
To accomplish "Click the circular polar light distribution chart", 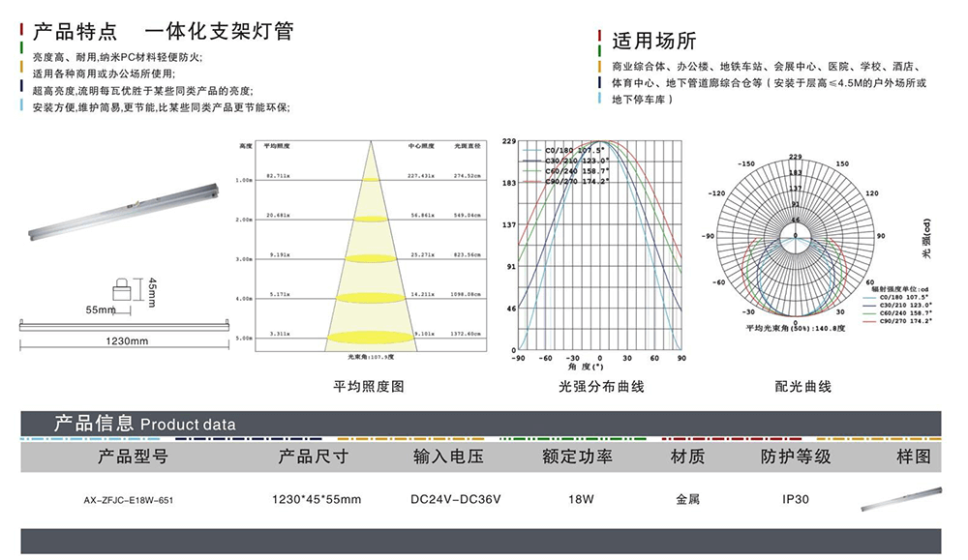I will click(x=795, y=235).
